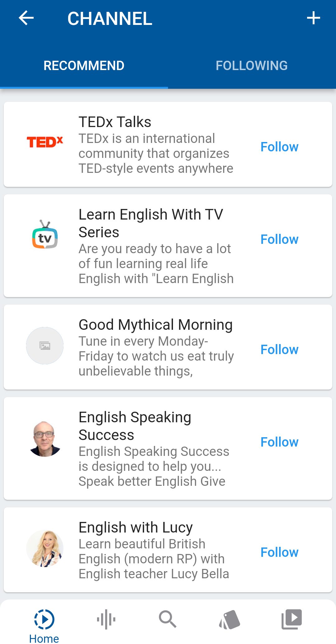Tap the English with Lucy avatar
Viewport: 336px width, 644px height.
(x=45, y=548)
